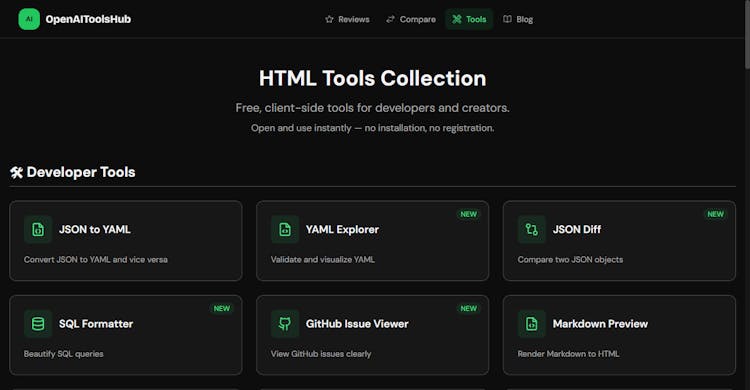The height and width of the screenshot is (390, 750).
Task: Click the NEW badge on YAML Explorer
Action: click(x=469, y=214)
